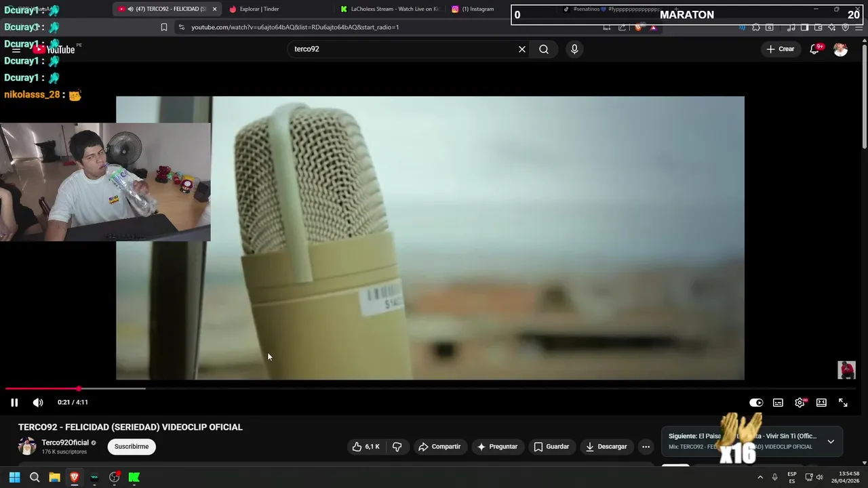
Task: Open the Windows Start menu
Action: click(14, 477)
